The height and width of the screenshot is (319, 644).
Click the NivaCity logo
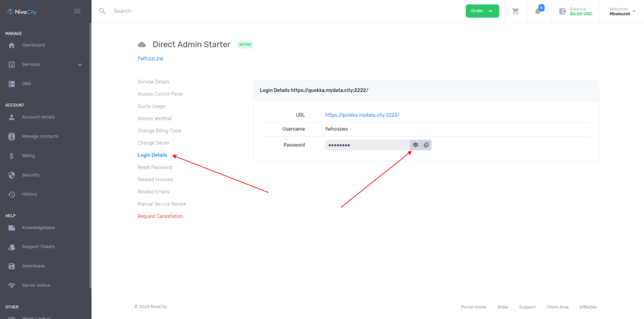pyautogui.click(x=22, y=11)
